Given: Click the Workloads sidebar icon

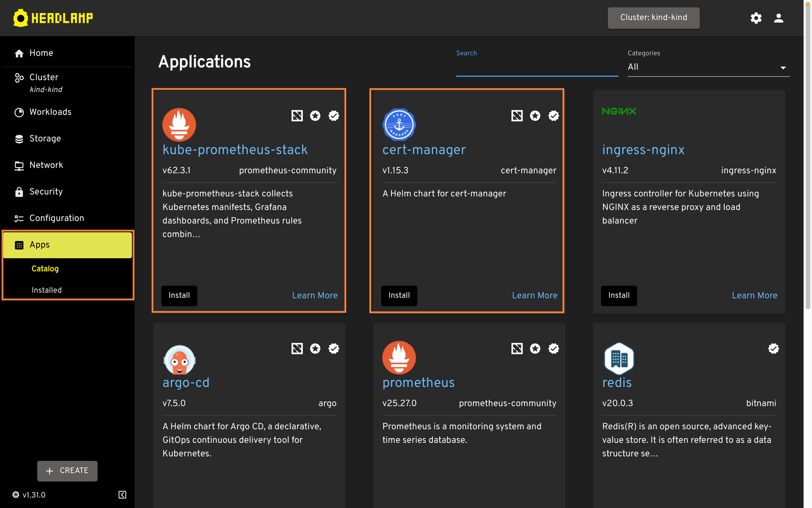Looking at the screenshot, I should coord(19,112).
